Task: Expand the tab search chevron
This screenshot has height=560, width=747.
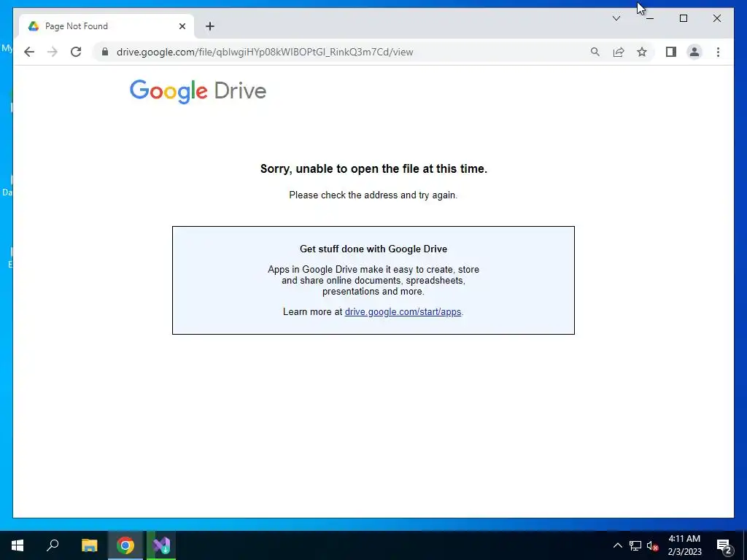Action: pos(616,18)
